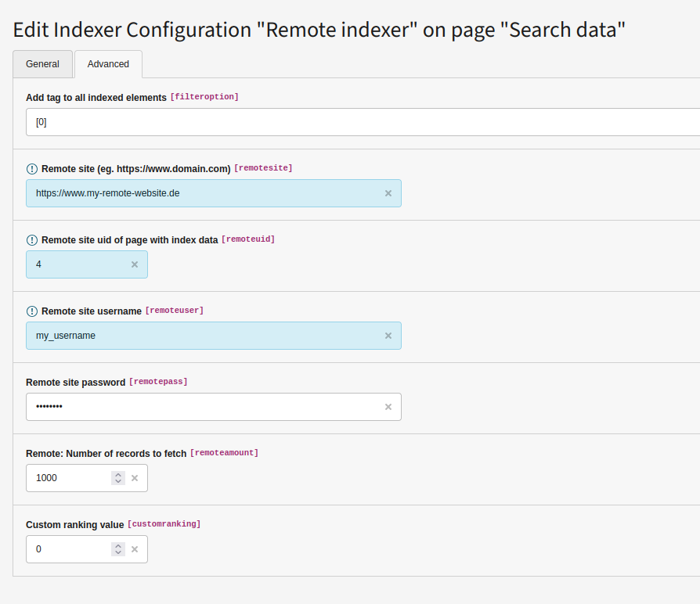Select the Advanced tab

pyautogui.click(x=108, y=64)
